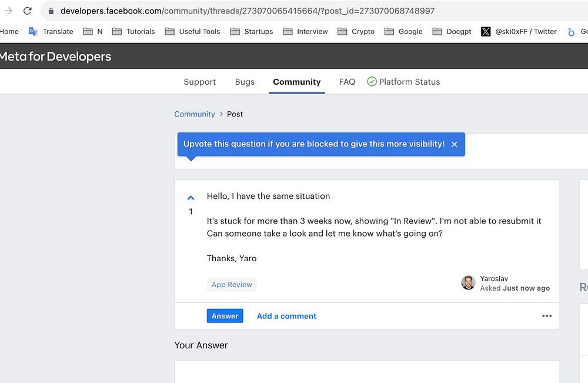Click the Platform Status checkmark icon
588x383 pixels.
(x=372, y=82)
